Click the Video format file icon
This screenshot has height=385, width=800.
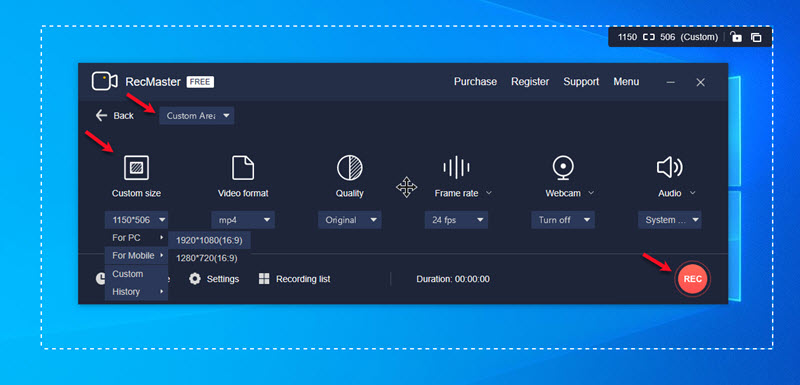[243, 168]
